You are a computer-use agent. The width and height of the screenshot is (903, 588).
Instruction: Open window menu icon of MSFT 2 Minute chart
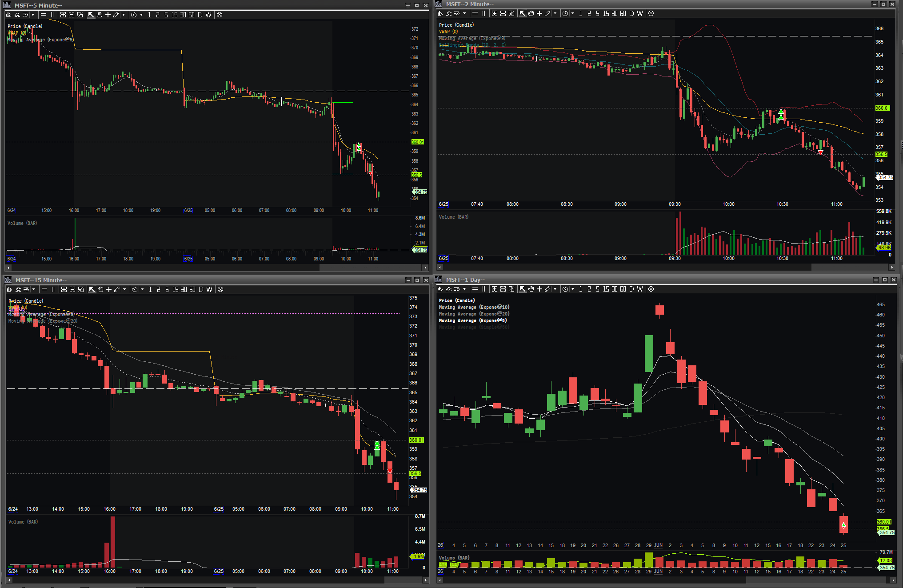point(438,4)
